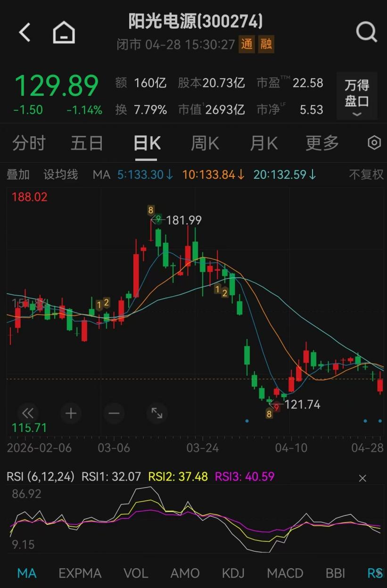Toggle the MACD indicator
The height and width of the screenshot is (588, 387).
pyautogui.click(x=285, y=573)
